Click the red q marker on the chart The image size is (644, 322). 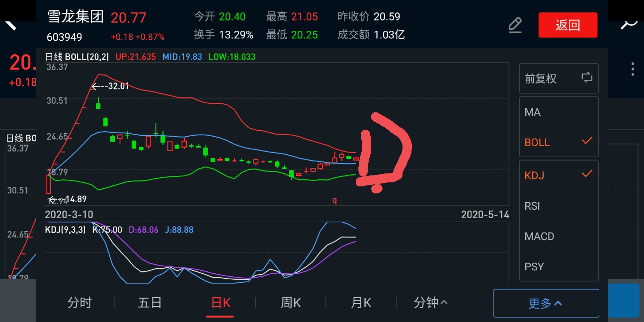335,200
